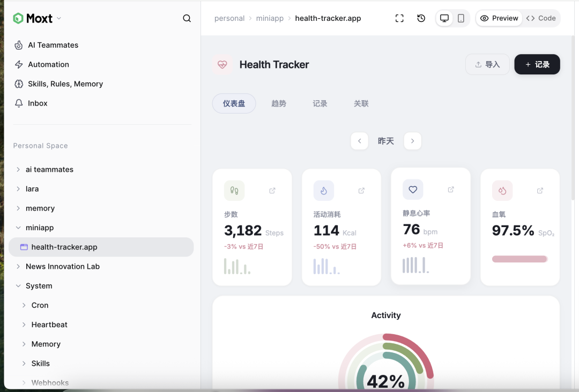Click the search icon in sidebar
579x392 pixels.
click(x=187, y=18)
